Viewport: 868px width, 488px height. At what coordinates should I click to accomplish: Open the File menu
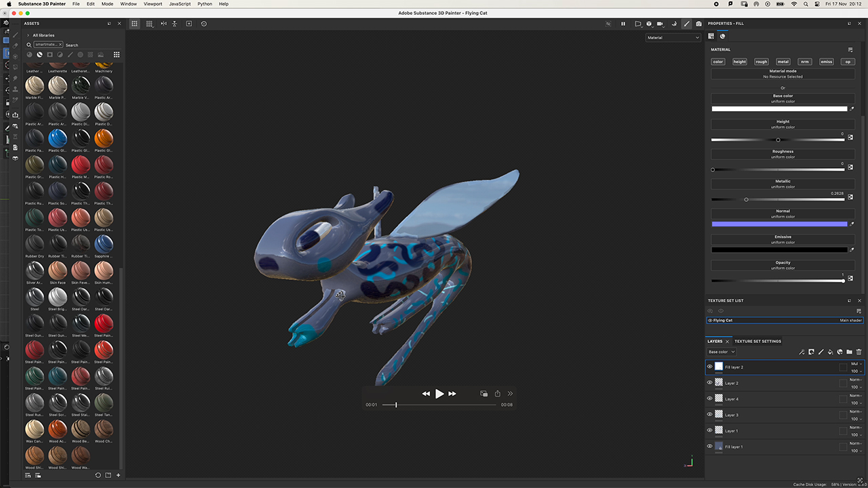[x=76, y=4]
